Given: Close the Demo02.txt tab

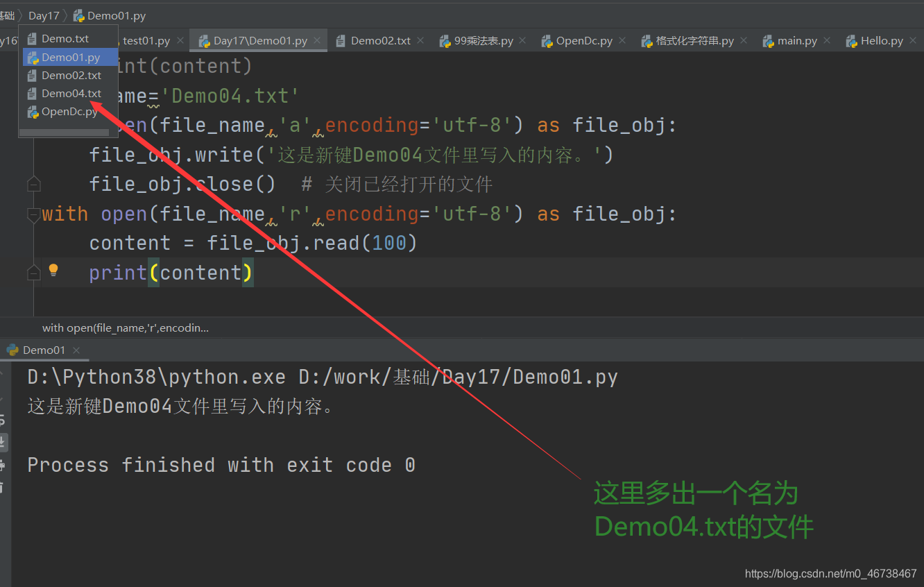Looking at the screenshot, I should [x=420, y=41].
